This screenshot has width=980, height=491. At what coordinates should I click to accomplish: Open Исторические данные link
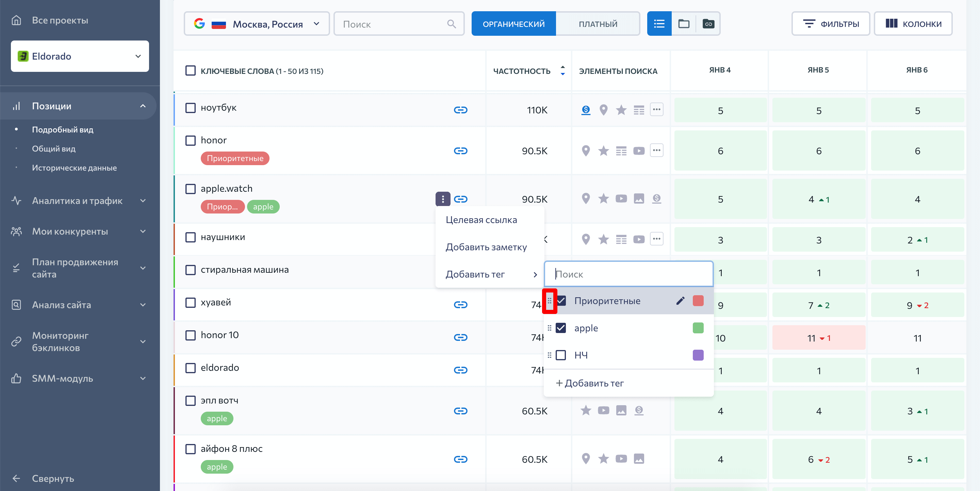[x=74, y=168]
